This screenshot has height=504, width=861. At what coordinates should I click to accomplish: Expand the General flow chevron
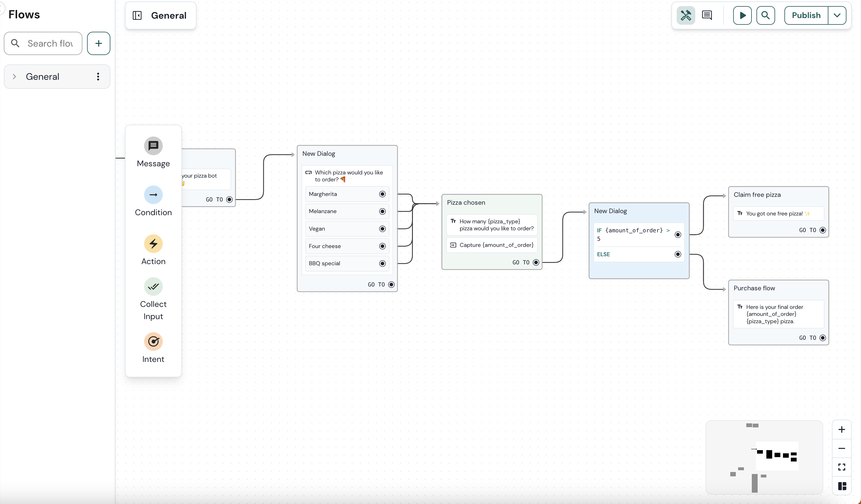click(14, 77)
